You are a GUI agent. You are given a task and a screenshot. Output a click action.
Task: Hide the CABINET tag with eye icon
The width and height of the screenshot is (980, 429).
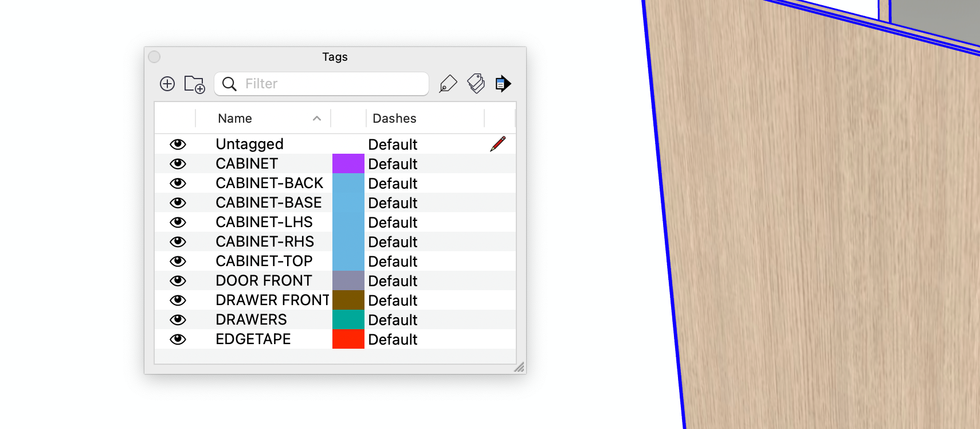(178, 163)
